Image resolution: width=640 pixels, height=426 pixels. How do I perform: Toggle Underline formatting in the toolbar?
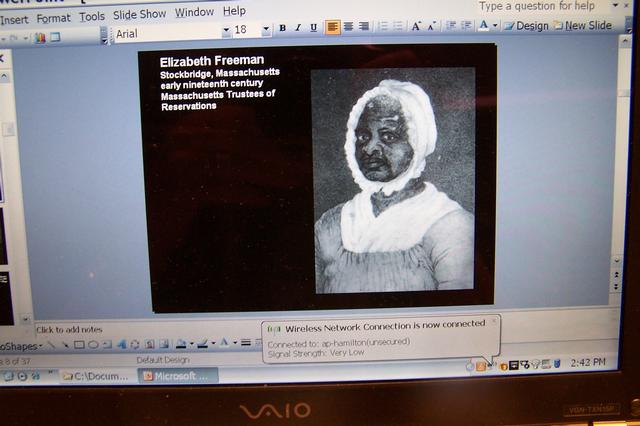[314, 28]
